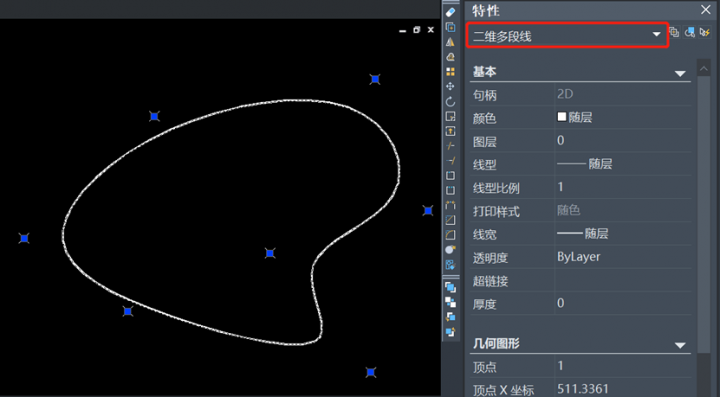This screenshot has height=397, width=720.
Task: Select the bottommost blue grip on canvas
Action: click(371, 372)
